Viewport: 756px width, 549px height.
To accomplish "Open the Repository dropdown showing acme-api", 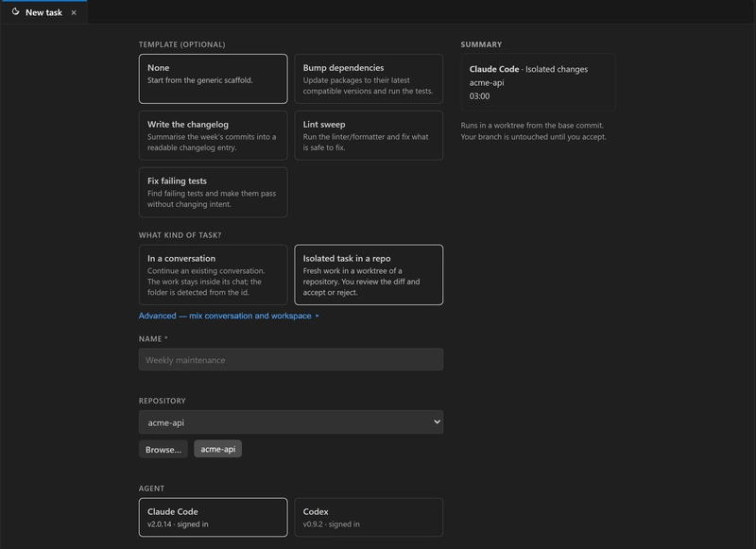I will 291,422.
